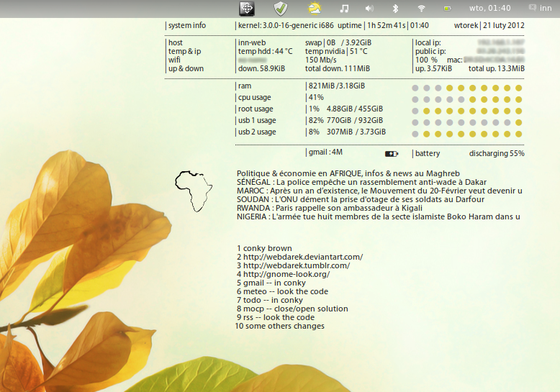
Task: Click 'temp nvidia | 51 °C' reading
Action: click(336, 51)
